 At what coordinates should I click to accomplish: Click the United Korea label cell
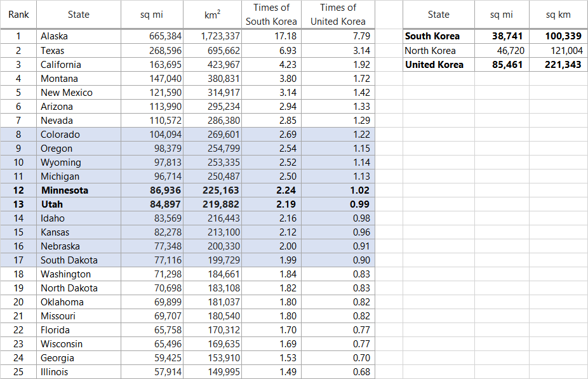click(x=438, y=65)
